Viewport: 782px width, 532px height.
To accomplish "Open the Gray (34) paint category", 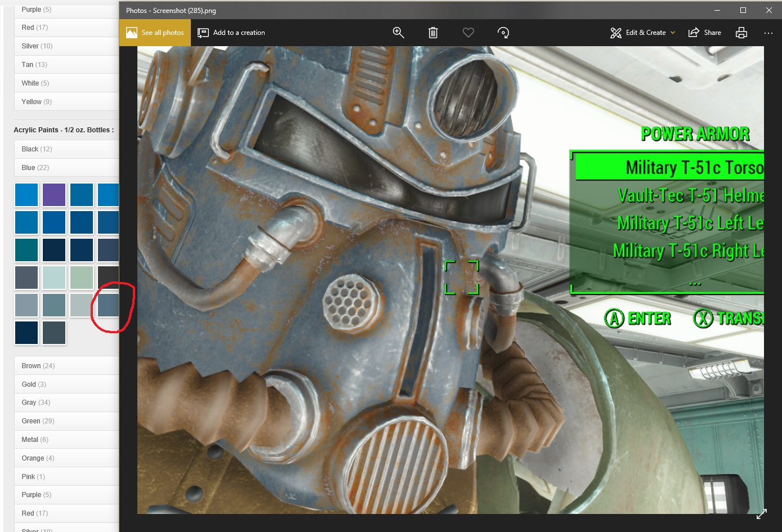I will (x=66, y=403).
